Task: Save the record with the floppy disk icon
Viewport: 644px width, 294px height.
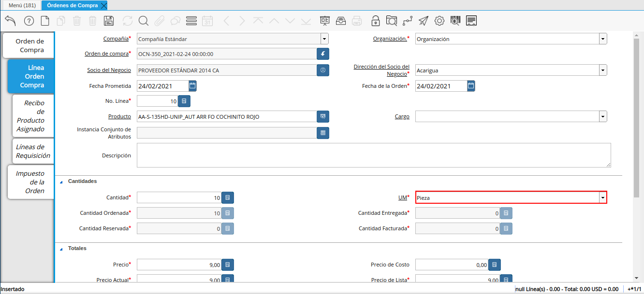Action: click(x=109, y=21)
